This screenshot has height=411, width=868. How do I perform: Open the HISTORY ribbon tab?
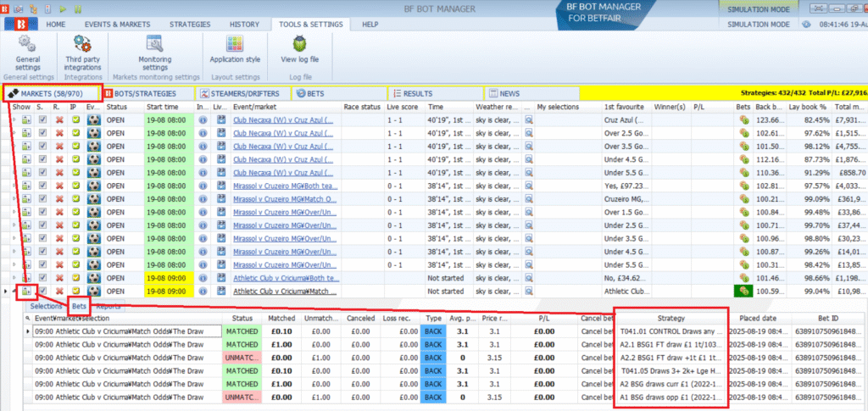244,25
